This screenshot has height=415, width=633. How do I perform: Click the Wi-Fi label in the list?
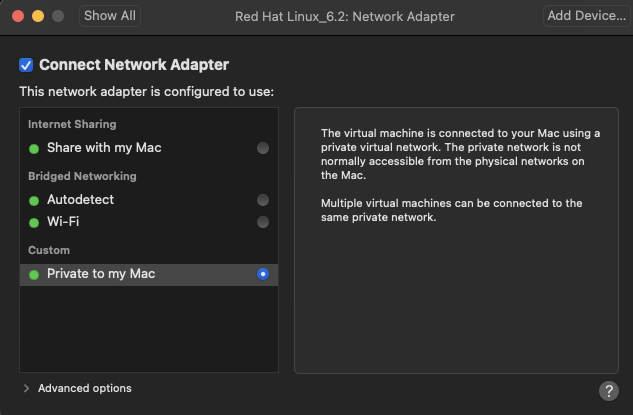[63, 222]
